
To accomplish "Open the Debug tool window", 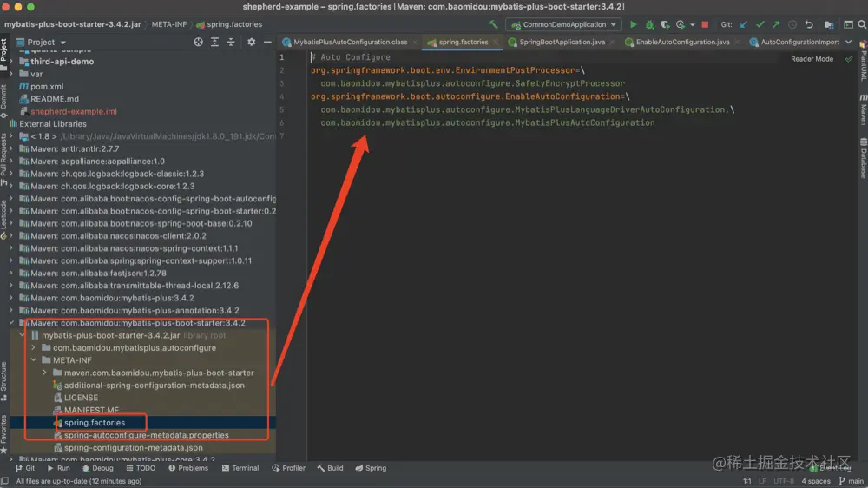I will [x=97, y=468].
